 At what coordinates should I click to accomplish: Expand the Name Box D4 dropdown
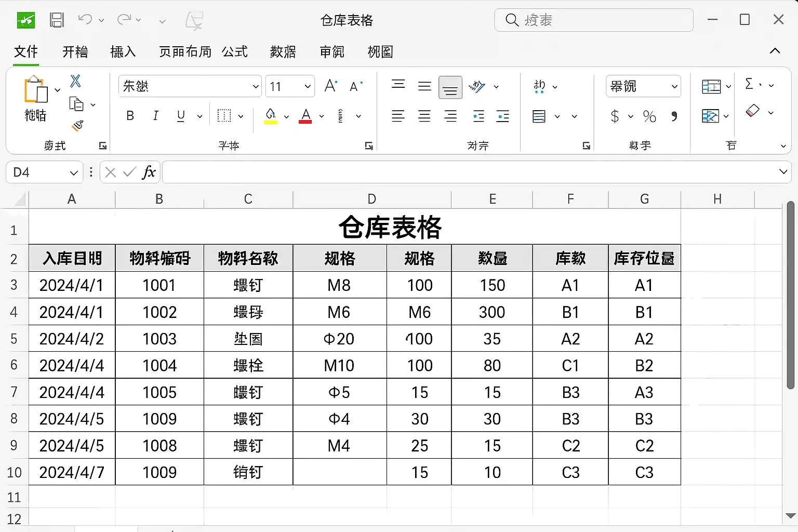tap(74, 172)
